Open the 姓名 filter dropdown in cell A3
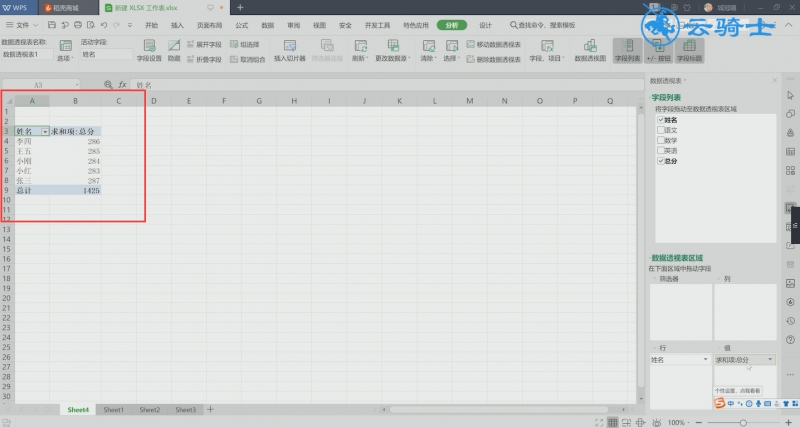The height and width of the screenshot is (428, 800). click(x=45, y=132)
